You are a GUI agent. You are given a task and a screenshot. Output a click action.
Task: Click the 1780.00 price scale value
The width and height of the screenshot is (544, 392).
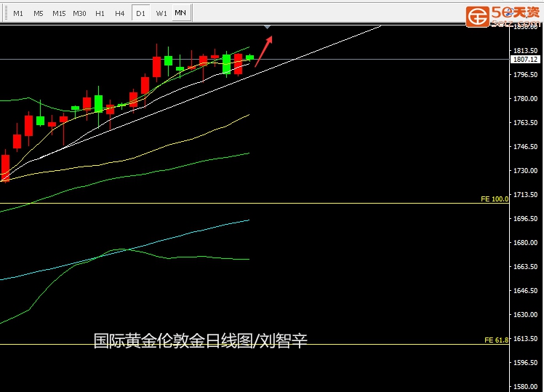[525, 98]
